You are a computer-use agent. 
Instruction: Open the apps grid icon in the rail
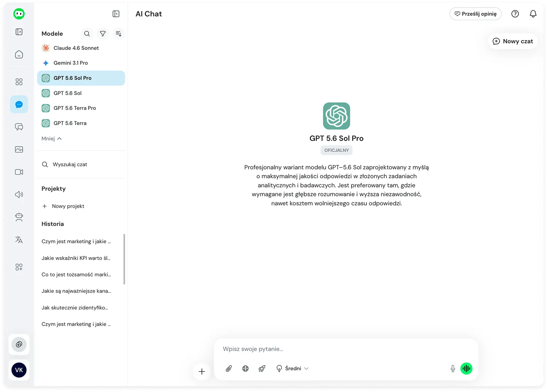pos(19,82)
